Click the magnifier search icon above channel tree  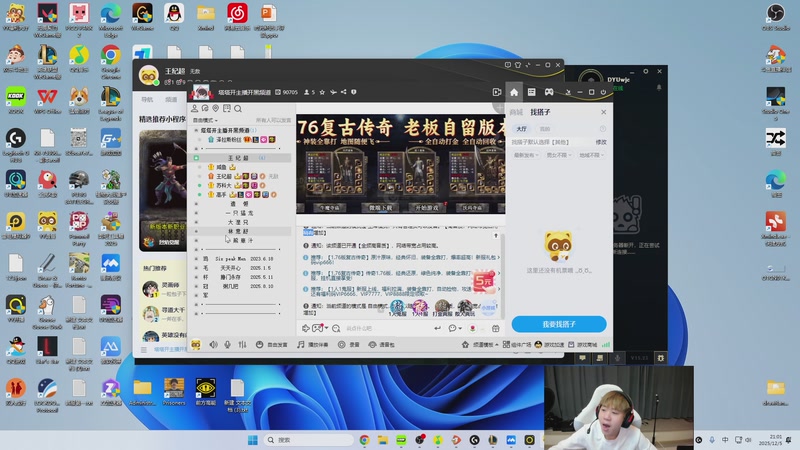coord(238,109)
